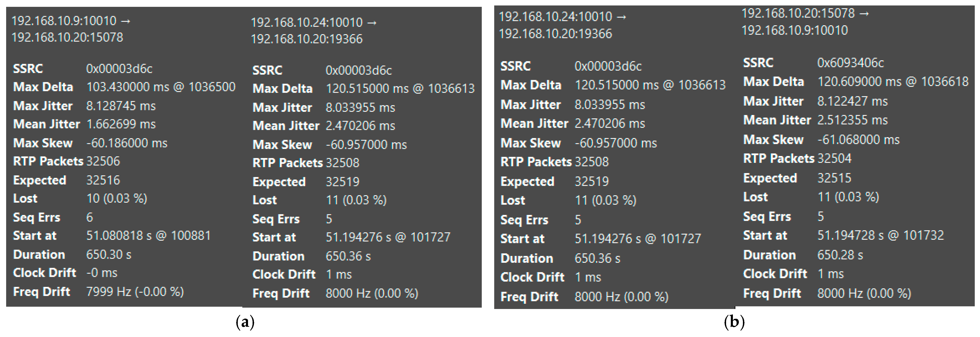The width and height of the screenshot is (980, 337).
Task: Click Clock Drift -0 ms value
Action: click(101, 273)
